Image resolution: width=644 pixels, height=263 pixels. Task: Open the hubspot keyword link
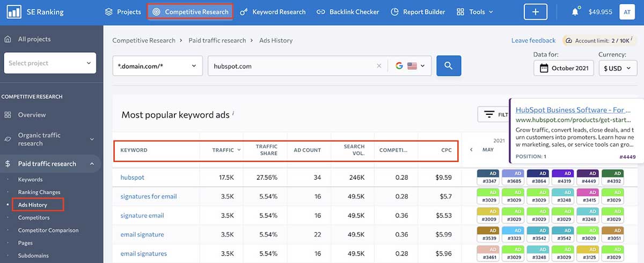(132, 177)
